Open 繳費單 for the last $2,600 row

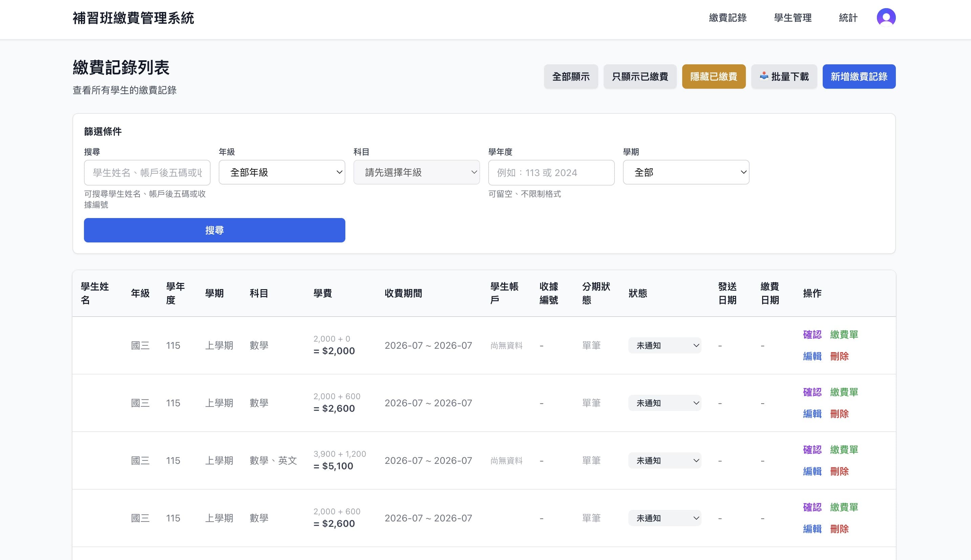click(x=844, y=507)
